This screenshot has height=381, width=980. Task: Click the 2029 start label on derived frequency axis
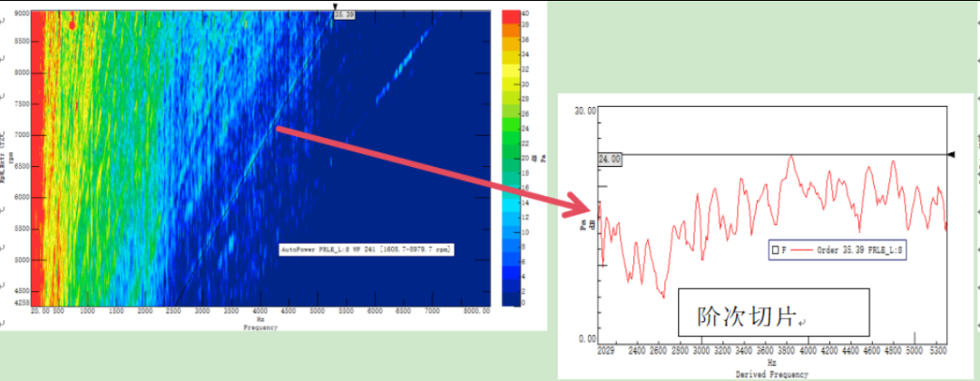[607, 348]
